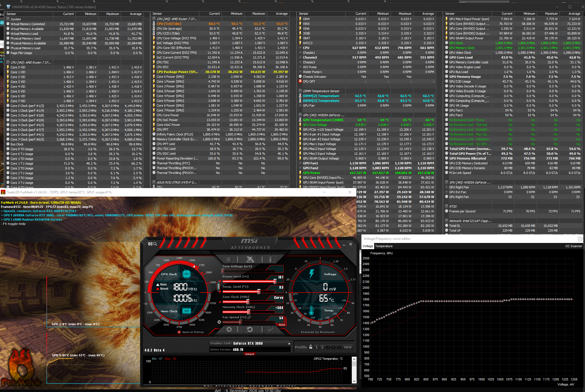Viewport: 585px width, 392px height.
Task: Click the apply checkmark icon
Action: pyautogui.click(x=271, y=329)
